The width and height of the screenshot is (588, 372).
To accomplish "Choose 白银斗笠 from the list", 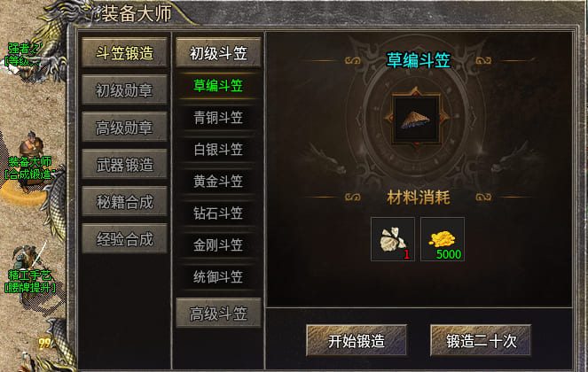I will click(218, 150).
